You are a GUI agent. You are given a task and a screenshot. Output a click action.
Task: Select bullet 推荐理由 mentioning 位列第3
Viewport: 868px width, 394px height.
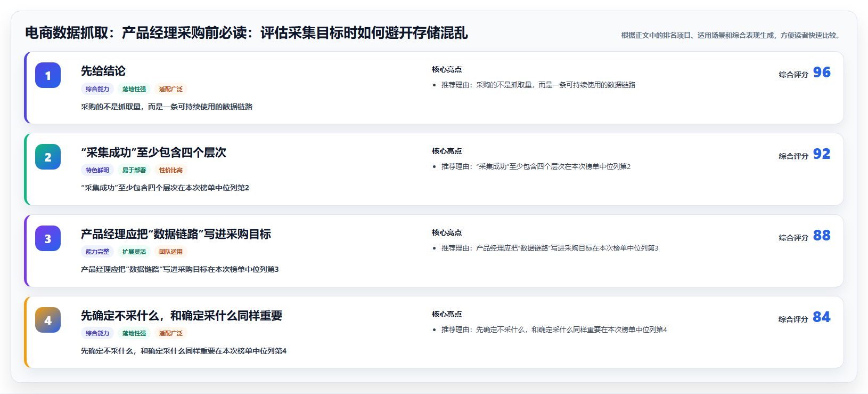pos(550,248)
